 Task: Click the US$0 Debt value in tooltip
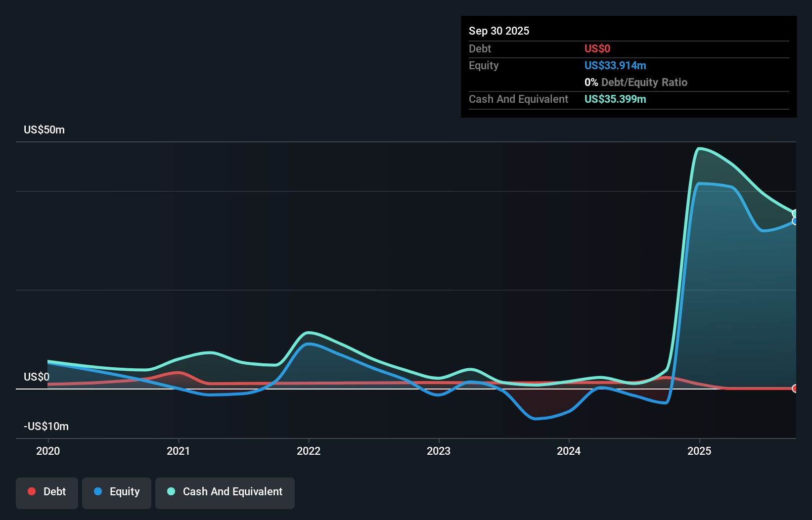point(597,48)
